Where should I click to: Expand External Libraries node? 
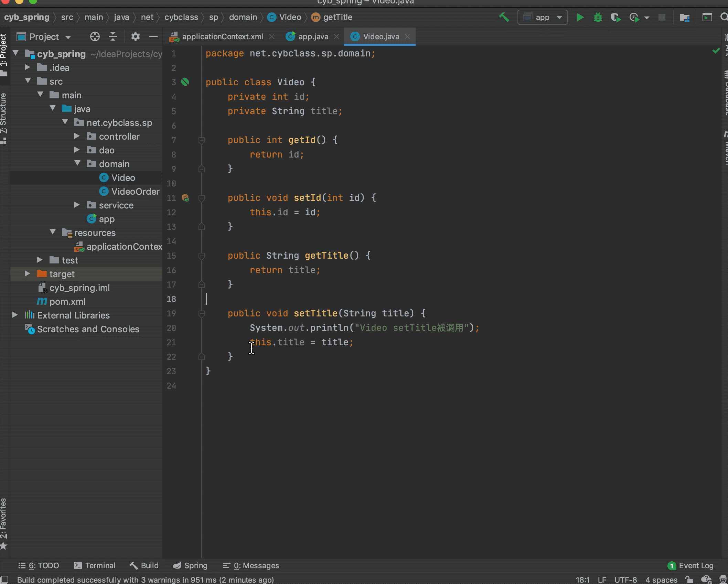(15, 315)
